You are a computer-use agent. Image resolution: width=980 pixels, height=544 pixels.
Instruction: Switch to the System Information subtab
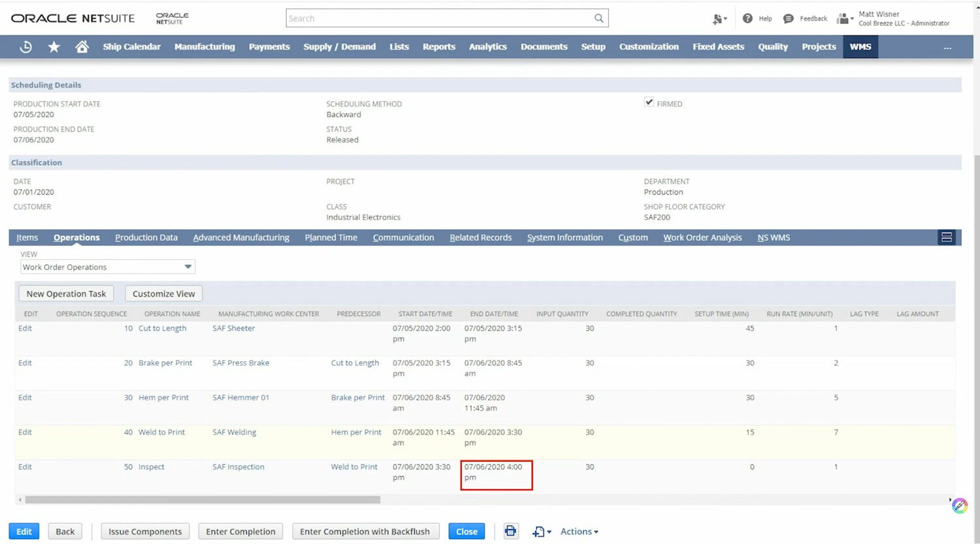(565, 238)
